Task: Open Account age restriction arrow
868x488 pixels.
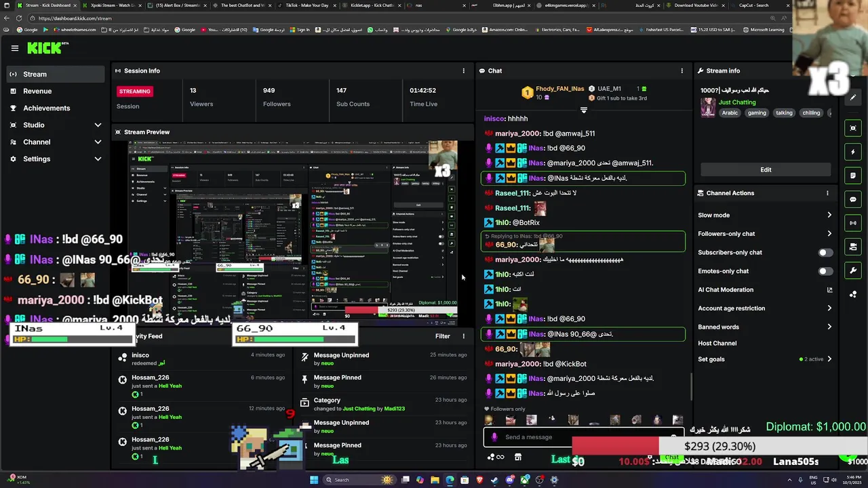Action: click(829, 308)
